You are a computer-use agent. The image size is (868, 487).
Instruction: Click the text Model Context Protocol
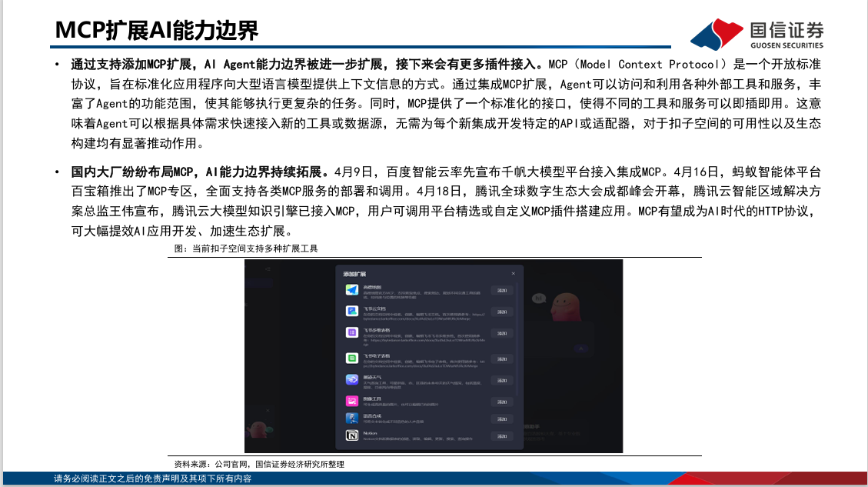650,65
